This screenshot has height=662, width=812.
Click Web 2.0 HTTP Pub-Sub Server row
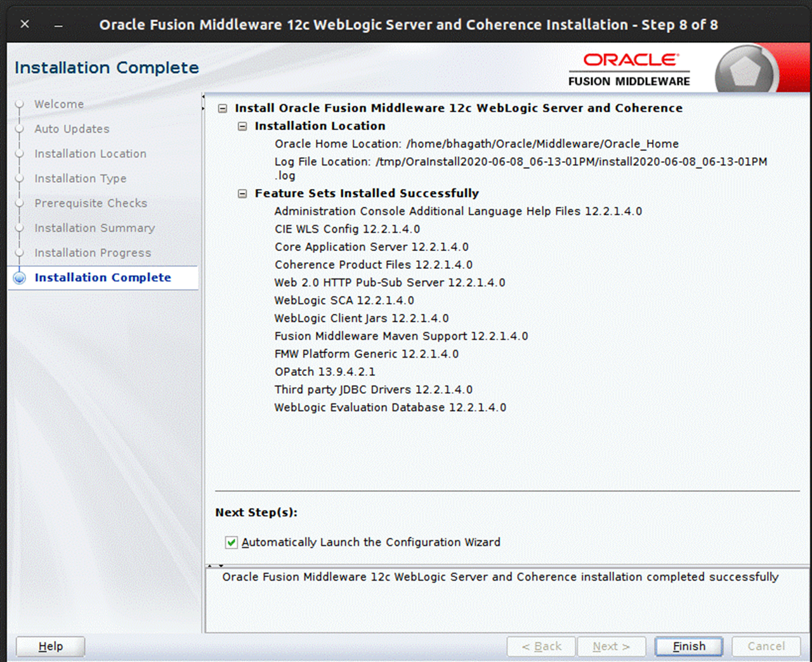pyautogui.click(x=390, y=282)
